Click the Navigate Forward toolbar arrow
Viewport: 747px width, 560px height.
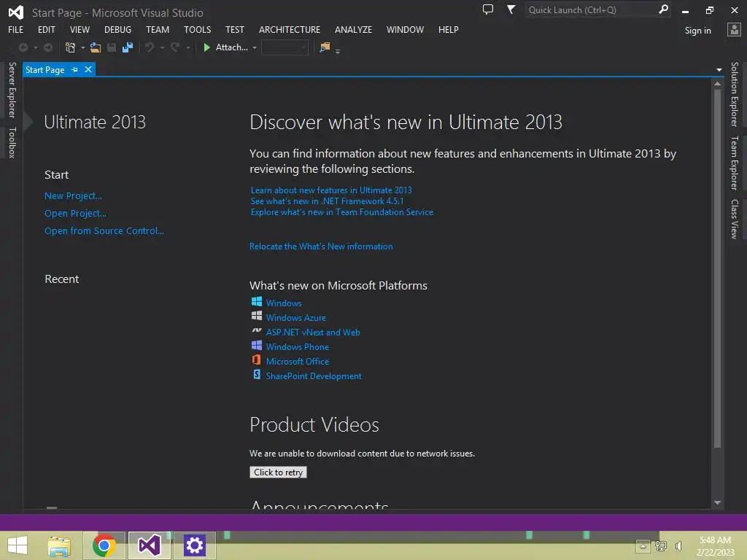[x=48, y=47]
